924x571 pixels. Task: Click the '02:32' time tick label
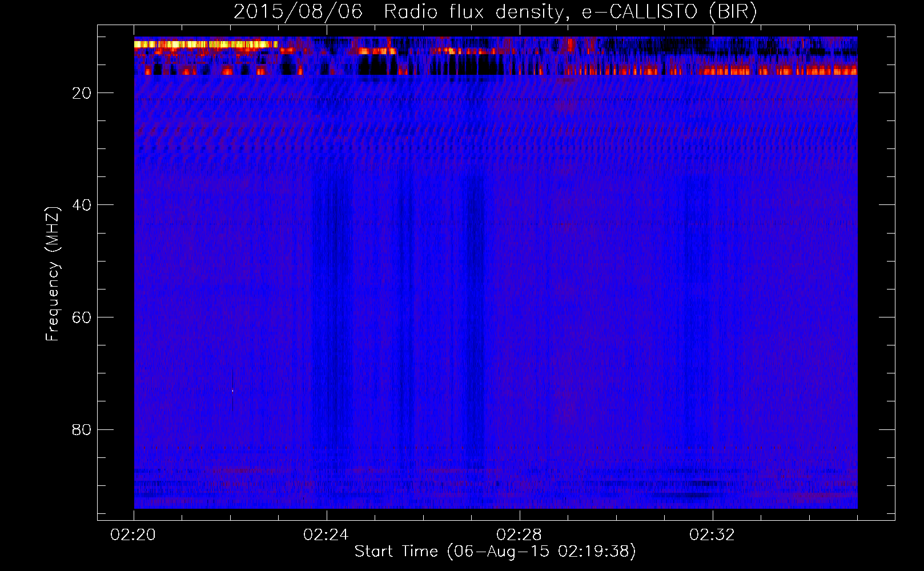pos(712,534)
